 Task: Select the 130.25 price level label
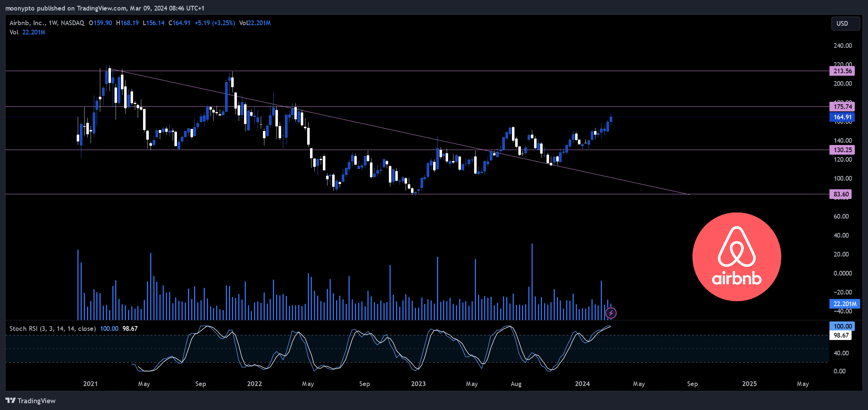coord(842,150)
